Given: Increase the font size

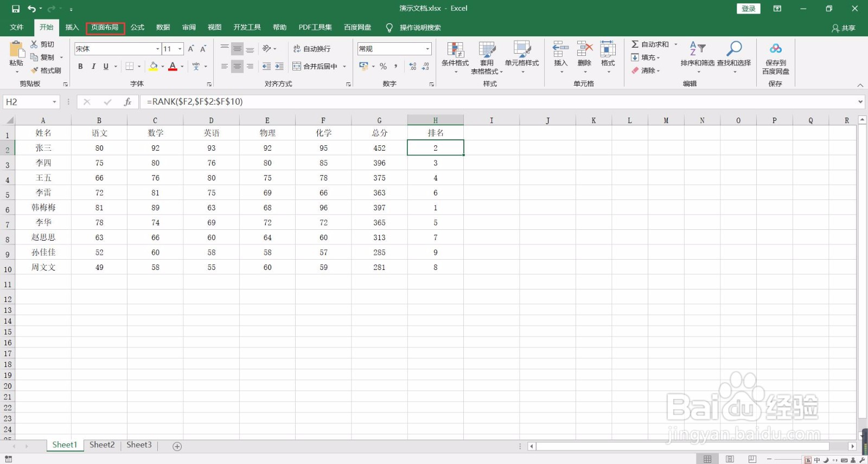Looking at the screenshot, I should 191,49.
